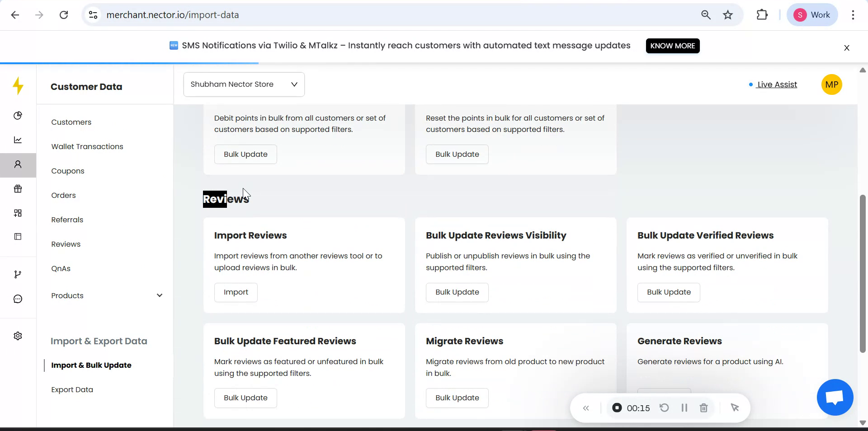The height and width of the screenshot is (431, 868).
Task: Open the pie chart dashboard icon in sidebar
Action: coord(18,116)
